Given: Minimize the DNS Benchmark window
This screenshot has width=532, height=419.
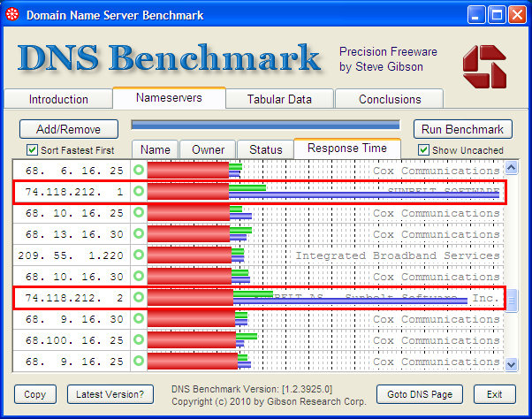Looking at the screenshot, I should tap(476, 15).
